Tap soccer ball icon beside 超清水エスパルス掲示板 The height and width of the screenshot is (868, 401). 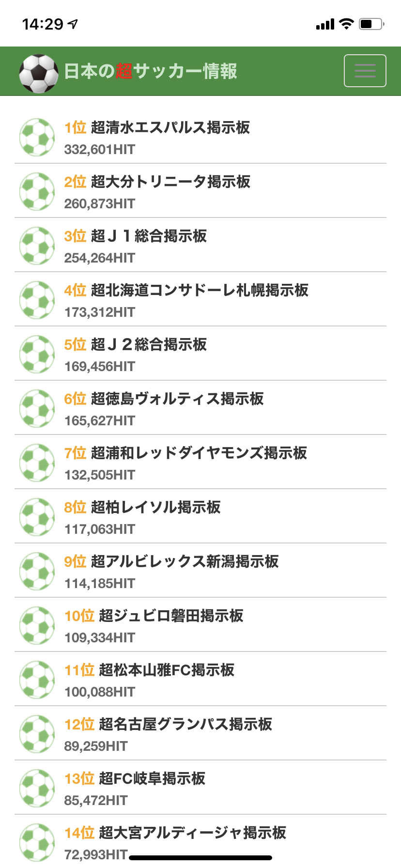click(37, 138)
